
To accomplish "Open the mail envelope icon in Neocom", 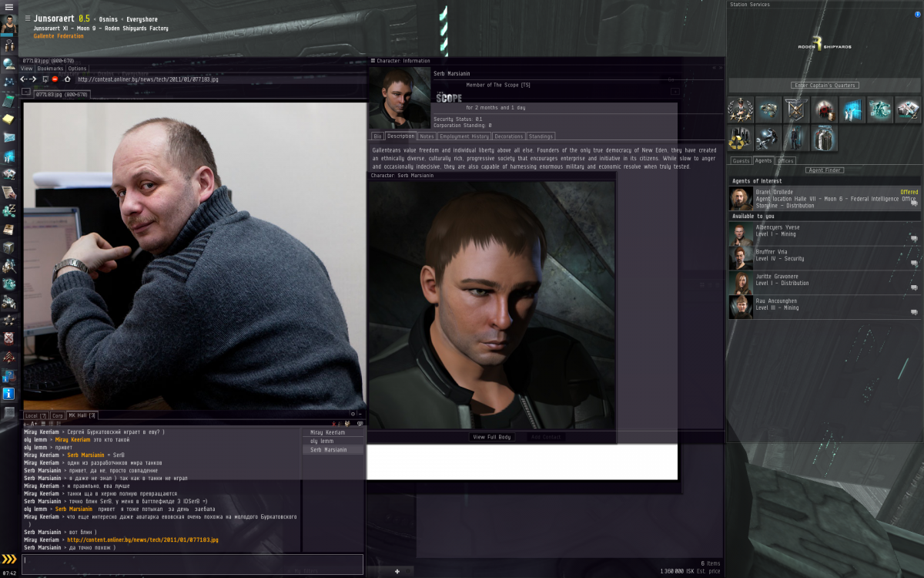I will (x=8, y=137).
